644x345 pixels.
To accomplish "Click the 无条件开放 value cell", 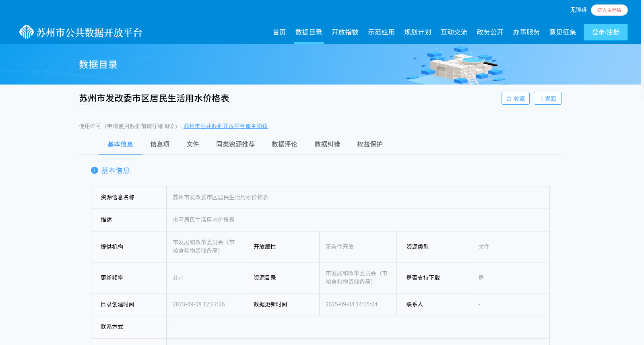I will 358,247.
